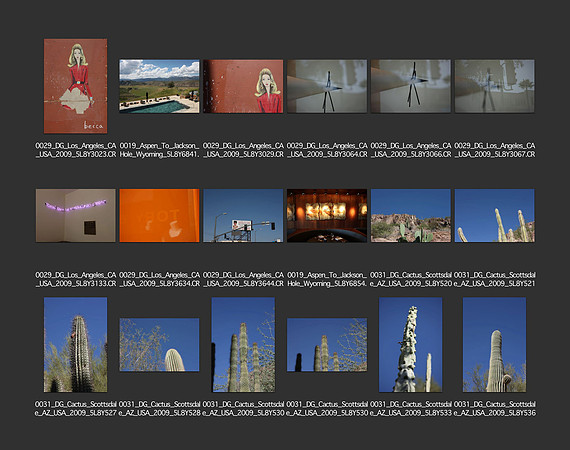
Task: Open the spiny saguaro close-up thumbnail 5L8Y527
Action: point(76,345)
